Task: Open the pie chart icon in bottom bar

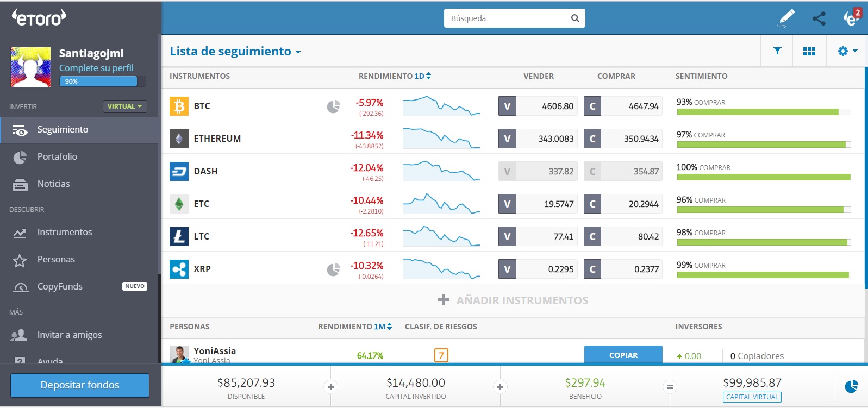Action: 851,386
